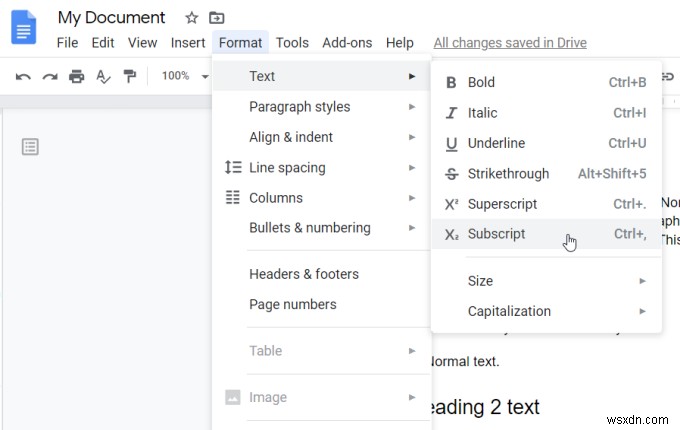Click the print icon in toolbar
The width and height of the screenshot is (680, 430).
[x=77, y=76]
